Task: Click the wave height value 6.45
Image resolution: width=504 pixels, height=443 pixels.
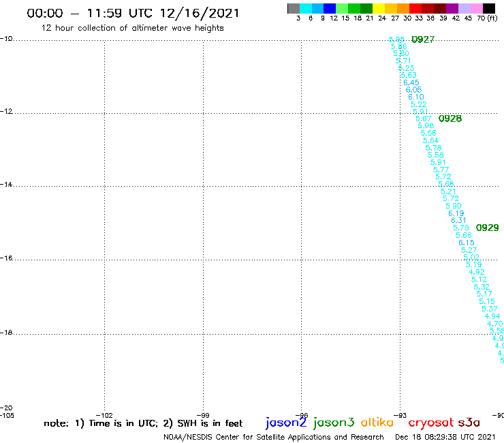Action: (x=411, y=82)
